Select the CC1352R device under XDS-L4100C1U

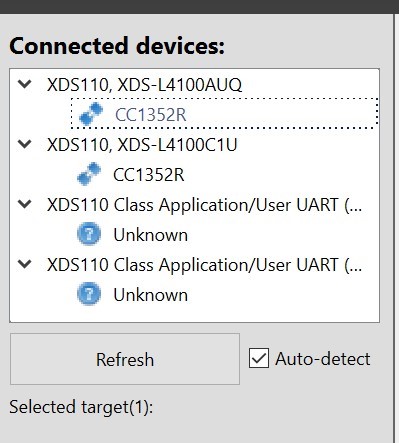point(149,175)
